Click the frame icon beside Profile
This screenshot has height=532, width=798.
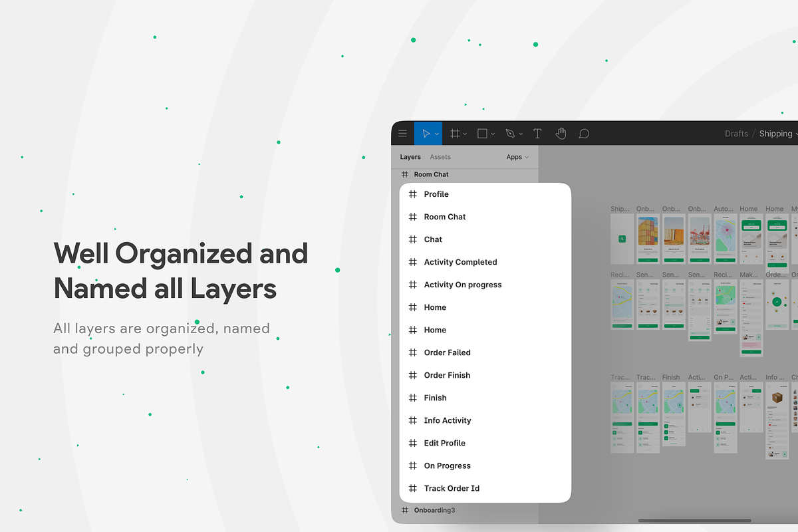tap(412, 194)
